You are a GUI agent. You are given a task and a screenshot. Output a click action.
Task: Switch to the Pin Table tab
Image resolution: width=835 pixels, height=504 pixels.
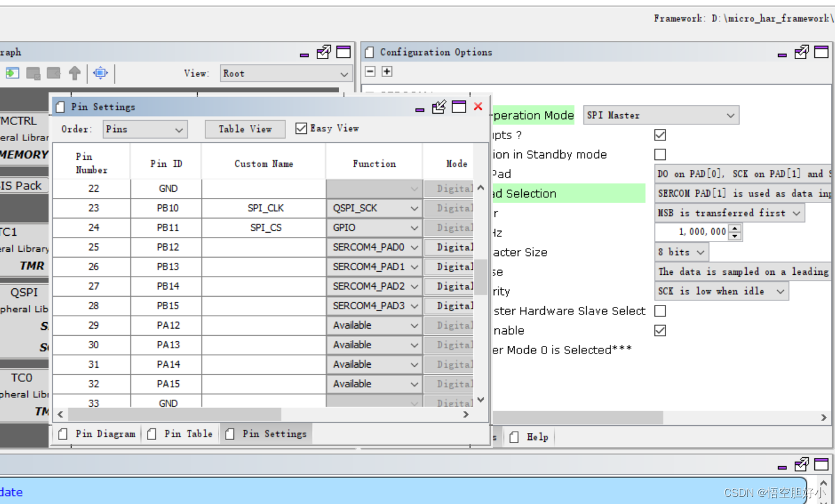pyautogui.click(x=180, y=434)
